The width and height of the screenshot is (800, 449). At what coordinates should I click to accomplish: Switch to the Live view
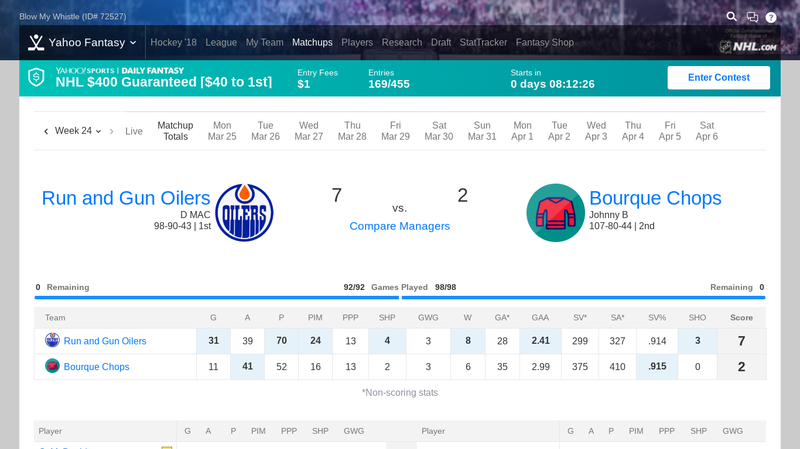134,131
